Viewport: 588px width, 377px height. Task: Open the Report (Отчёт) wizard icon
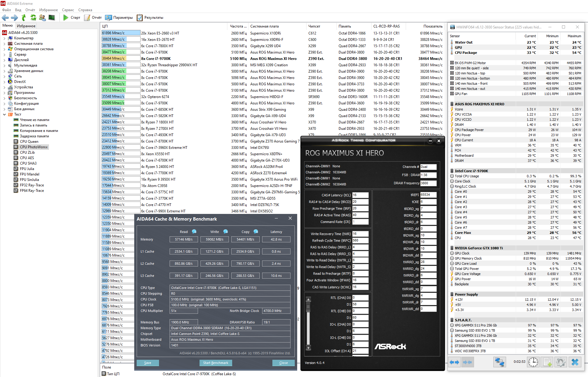[87, 18]
